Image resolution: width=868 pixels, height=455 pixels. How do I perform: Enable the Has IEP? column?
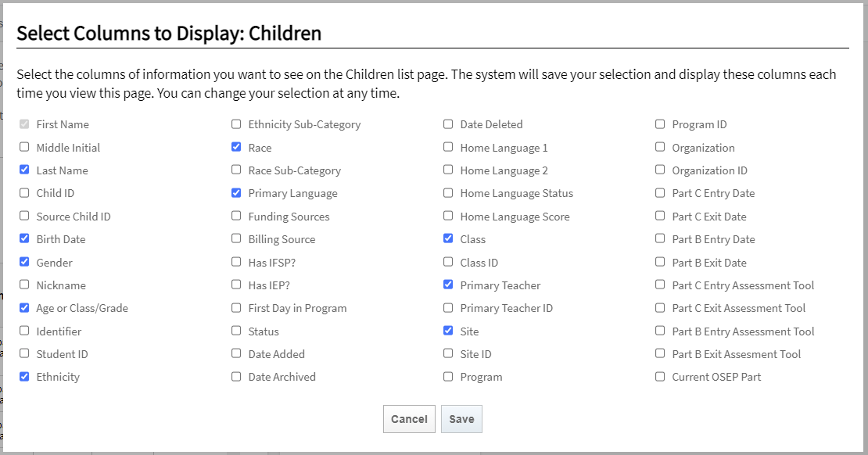coord(236,285)
